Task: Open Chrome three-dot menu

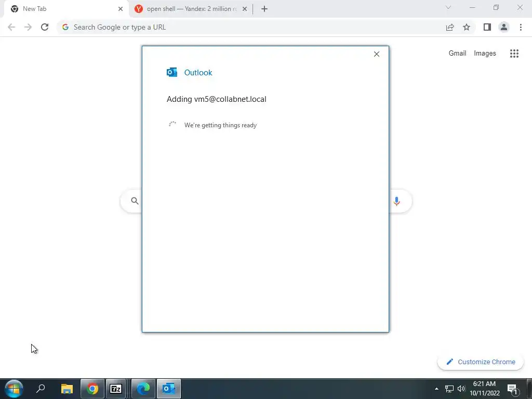Action: click(521, 27)
